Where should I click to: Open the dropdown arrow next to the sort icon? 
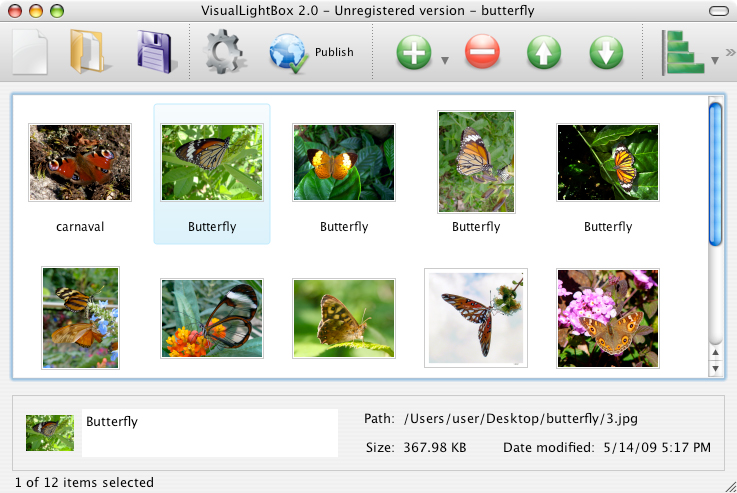pyautogui.click(x=715, y=60)
